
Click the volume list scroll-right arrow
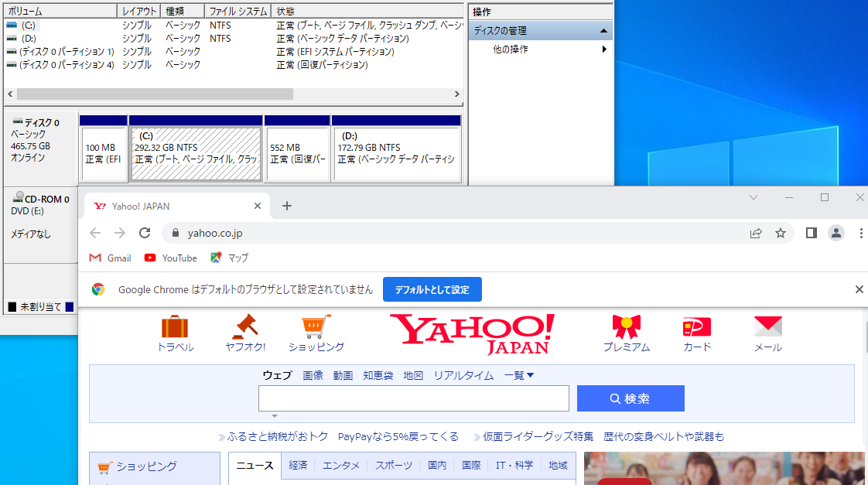coord(456,94)
